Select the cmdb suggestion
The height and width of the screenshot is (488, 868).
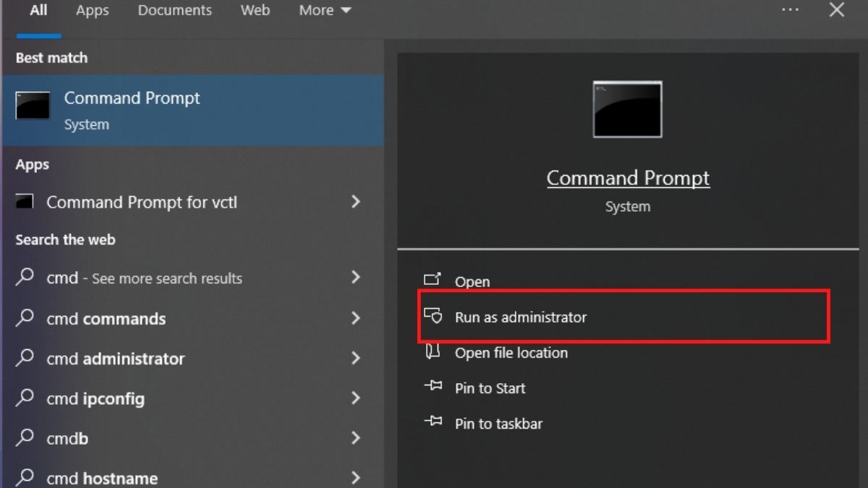tap(193, 437)
